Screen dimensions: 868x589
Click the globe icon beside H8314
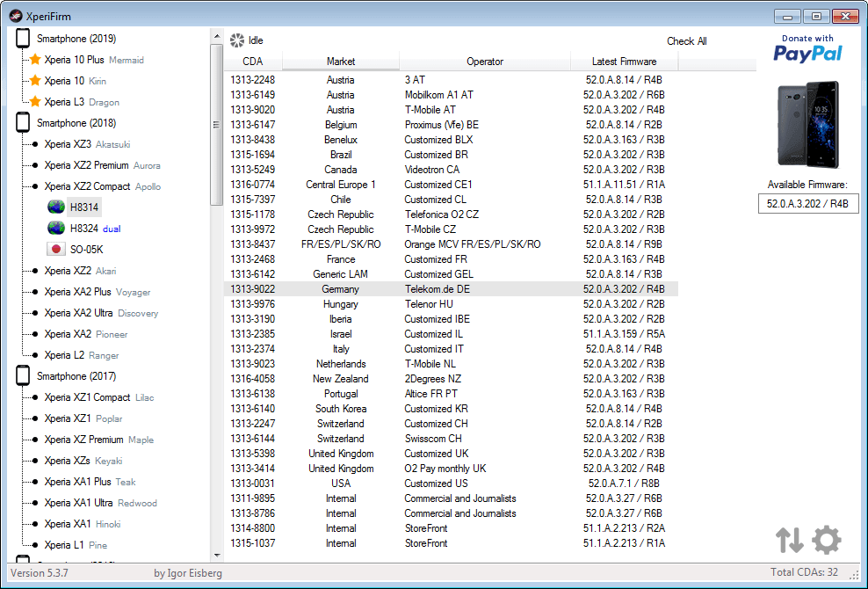pos(56,207)
